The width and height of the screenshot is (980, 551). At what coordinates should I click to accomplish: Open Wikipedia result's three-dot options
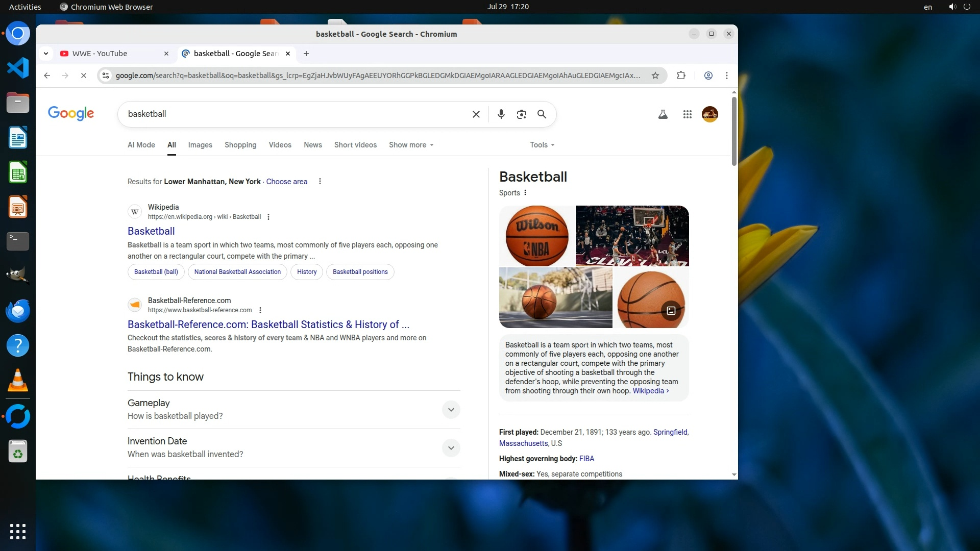(x=268, y=217)
